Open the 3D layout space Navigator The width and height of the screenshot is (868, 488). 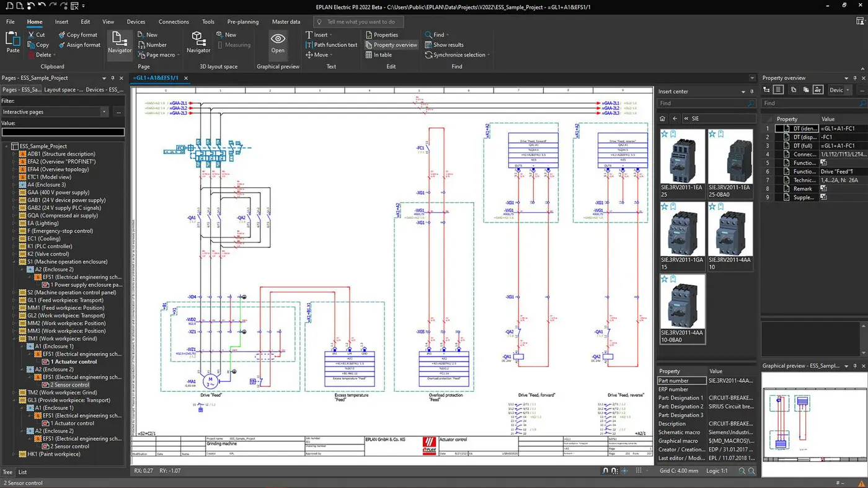click(x=198, y=43)
